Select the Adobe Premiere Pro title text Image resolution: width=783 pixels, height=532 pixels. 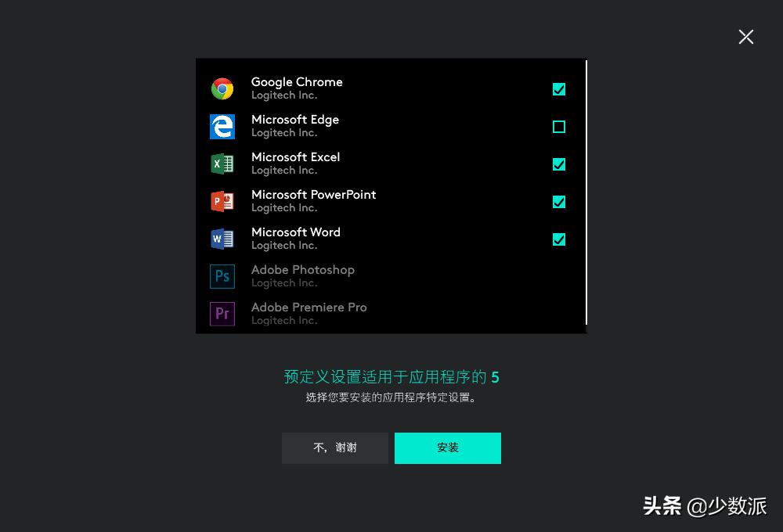(309, 307)
